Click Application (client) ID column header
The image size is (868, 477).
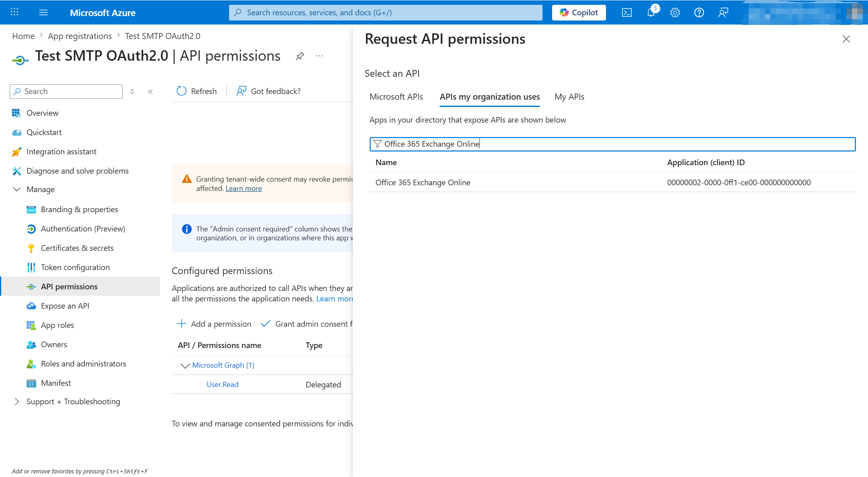coord(706,162)
